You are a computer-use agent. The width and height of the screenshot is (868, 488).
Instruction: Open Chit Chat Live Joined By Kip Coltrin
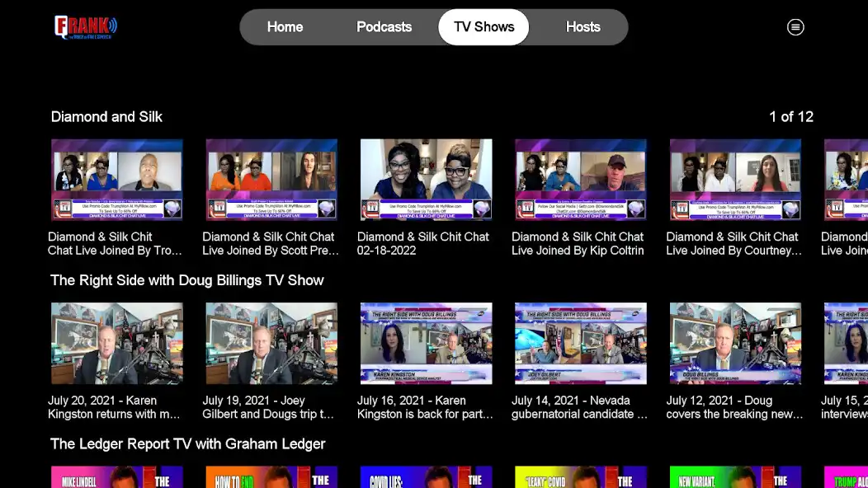(x=581, y=179)
